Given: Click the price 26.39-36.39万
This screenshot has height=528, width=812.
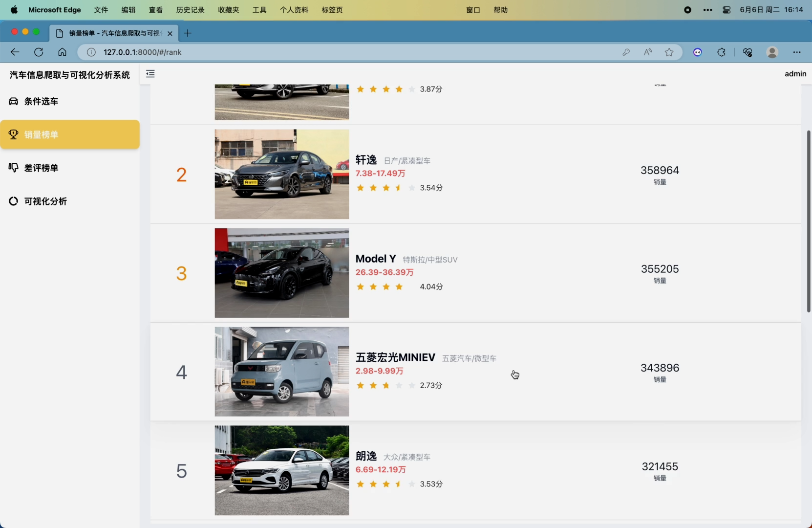Looking at the screenshot, I should click(x=385, y=272).
